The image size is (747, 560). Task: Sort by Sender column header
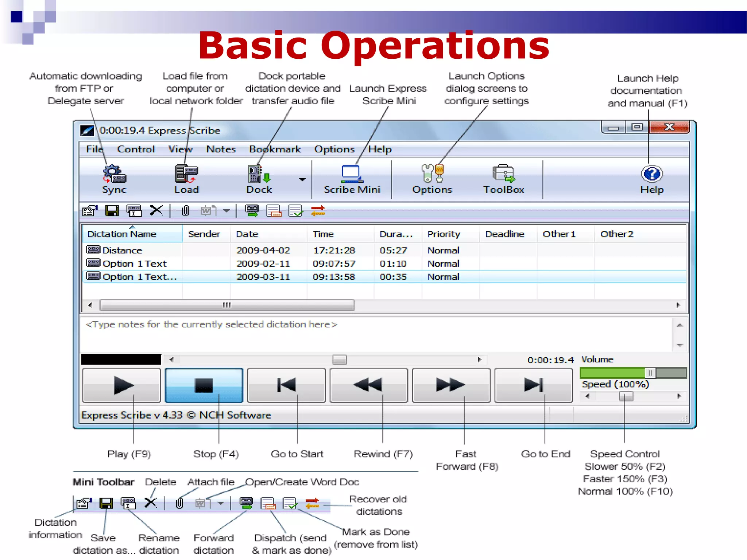coord(206,234)
